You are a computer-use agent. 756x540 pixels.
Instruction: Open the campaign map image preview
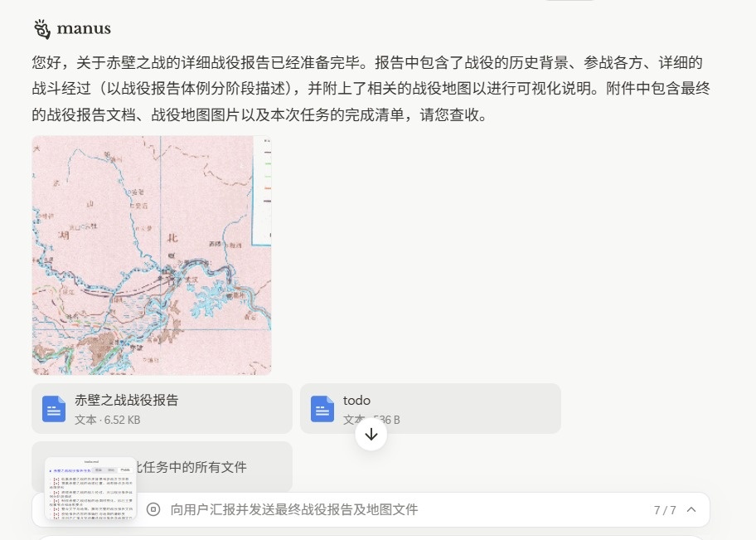coord(151,255)
